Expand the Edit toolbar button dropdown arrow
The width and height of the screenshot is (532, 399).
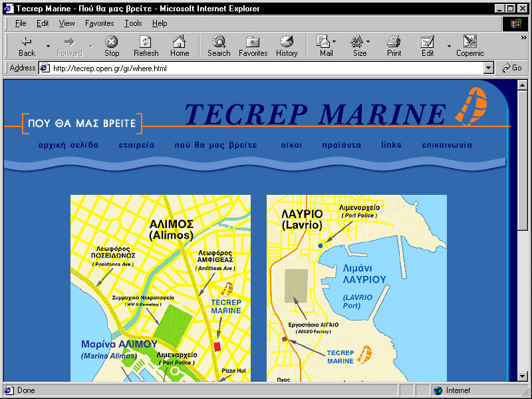click(449, 46)
